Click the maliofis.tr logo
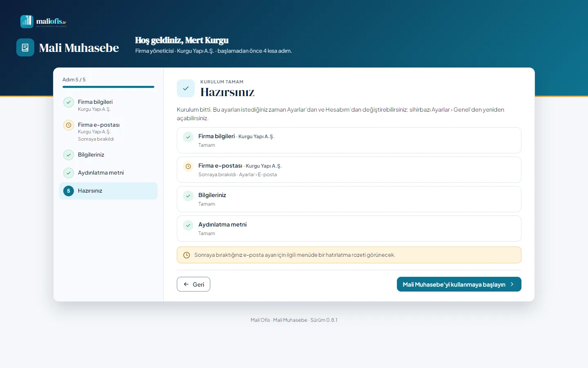The height and width of the screenshot is (368, 588). [x=43, y=21]
